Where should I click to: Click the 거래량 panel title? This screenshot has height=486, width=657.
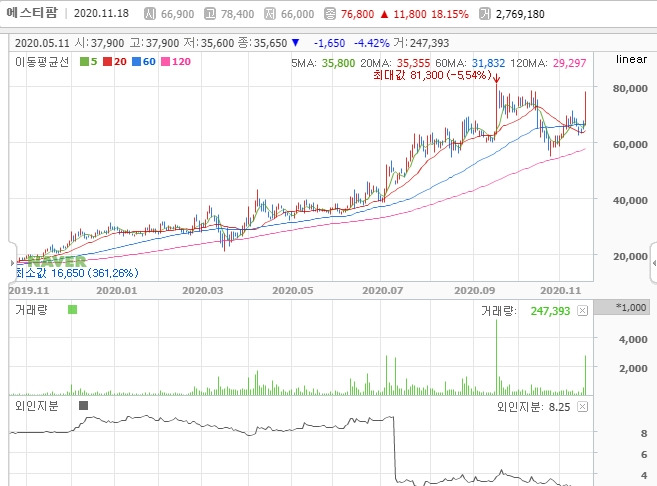(x=31, y=310)
